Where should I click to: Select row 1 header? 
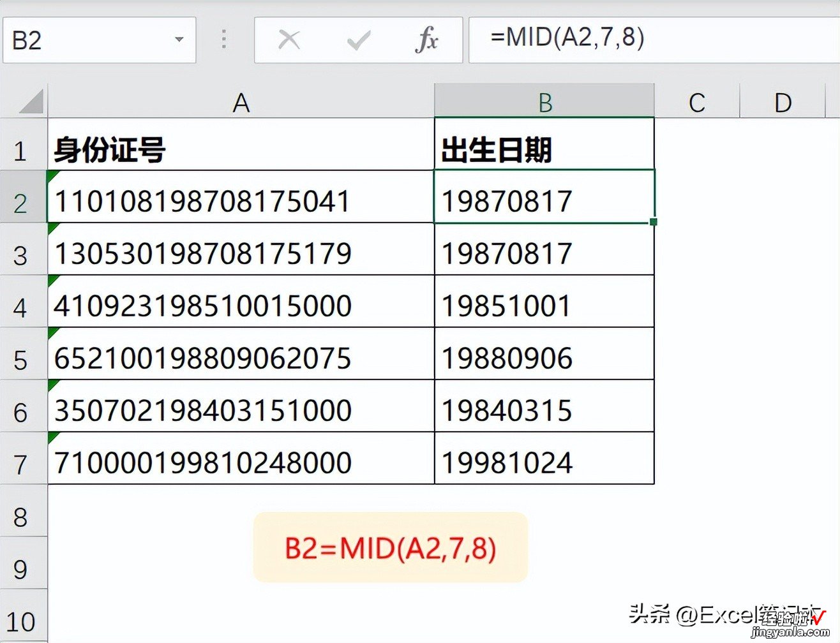23,144
